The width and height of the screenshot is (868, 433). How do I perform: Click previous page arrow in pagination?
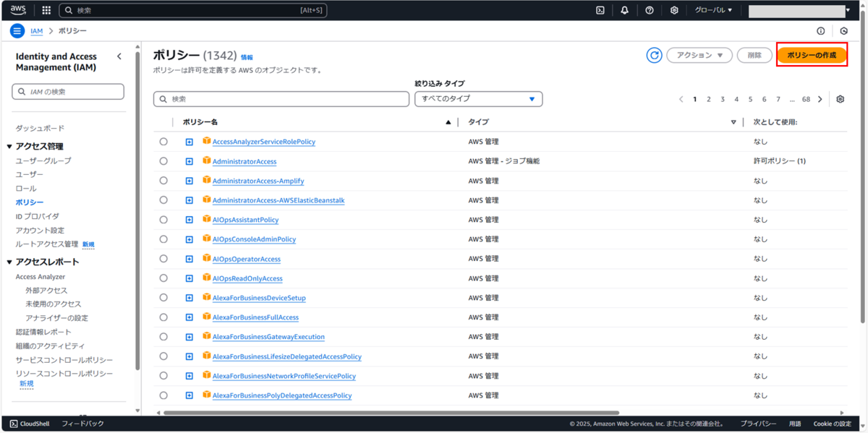point(681,99)
